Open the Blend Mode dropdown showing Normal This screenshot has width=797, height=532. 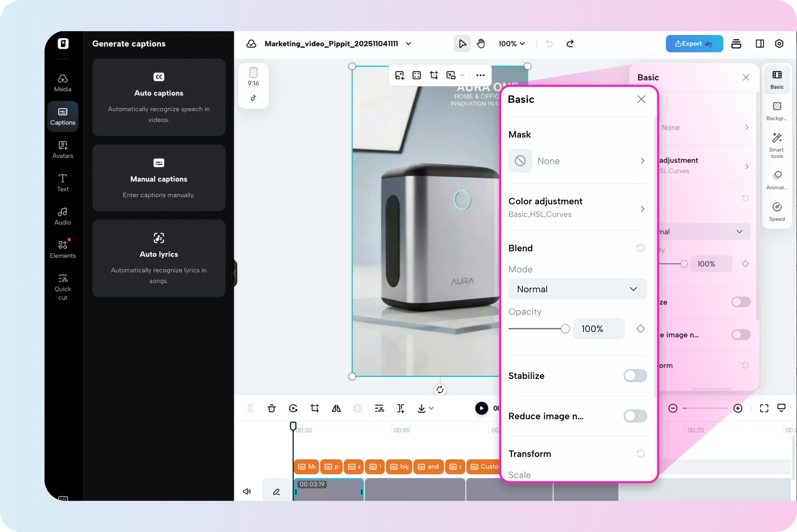point(577,289)
